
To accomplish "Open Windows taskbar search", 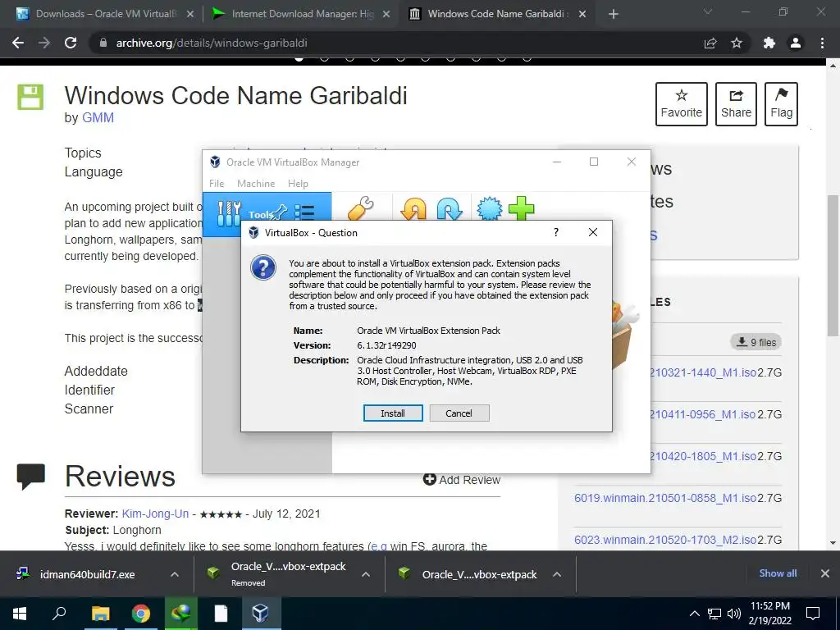I will click(x=59, y=614).
